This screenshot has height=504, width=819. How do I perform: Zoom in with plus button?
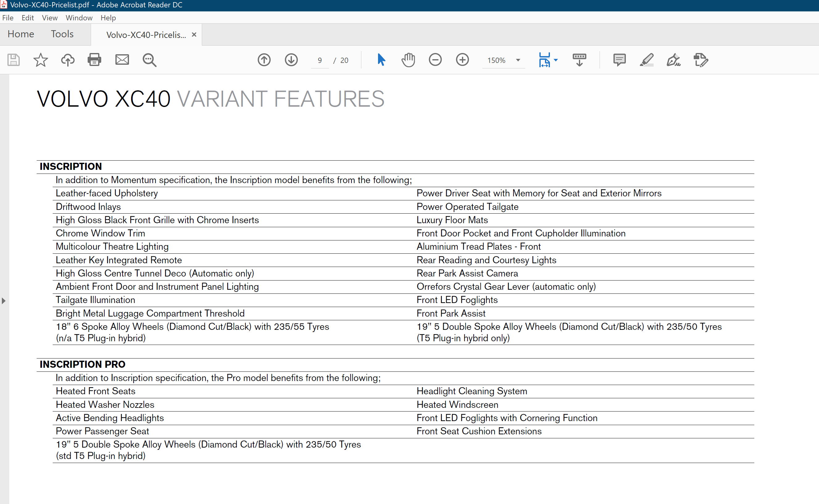pos(462,60)
